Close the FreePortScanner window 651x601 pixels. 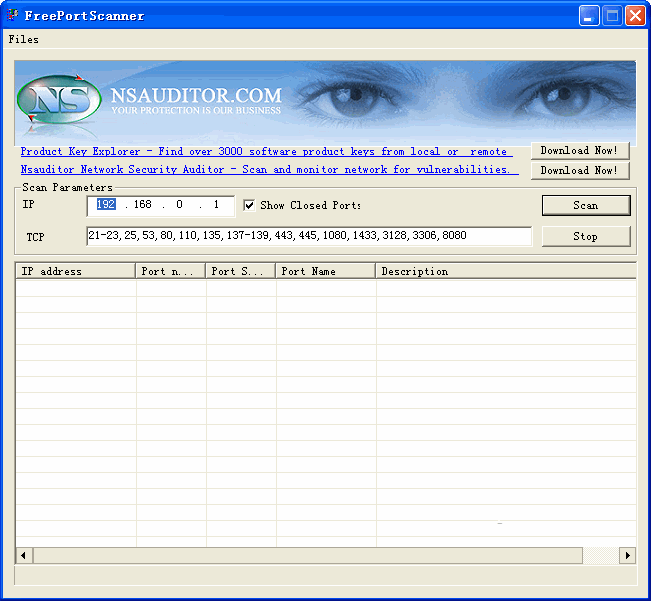click(x=635, y=16)
